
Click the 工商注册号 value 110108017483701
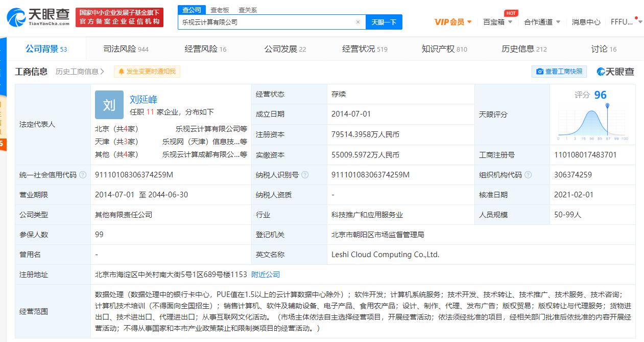[x=585, y=155]
